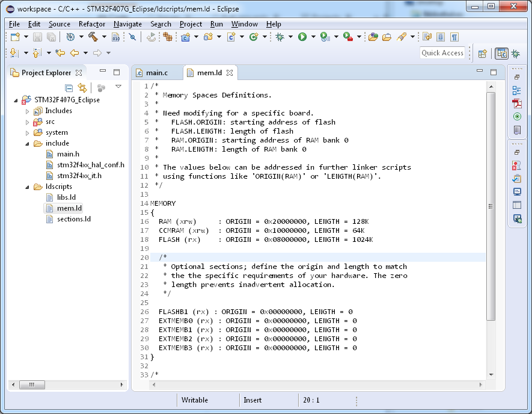532x414 pixels.
Task: Select stm32f4xx_hal_conf.h file
Action: [x=90, y=165]
